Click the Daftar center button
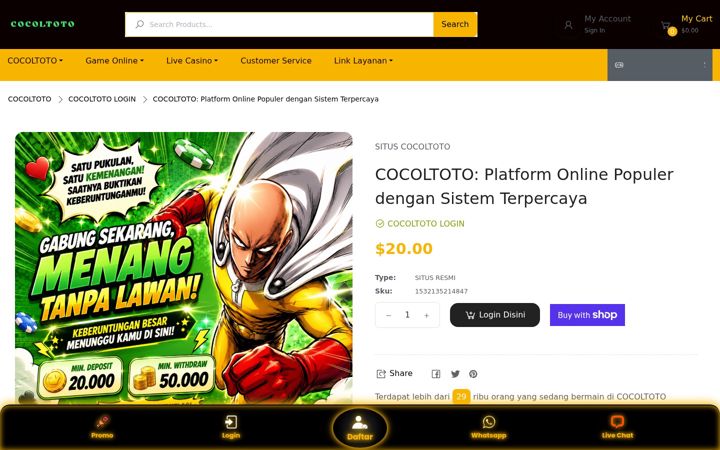Image resolution: width=720 pixels, height=450 pixels. point(360,428)
